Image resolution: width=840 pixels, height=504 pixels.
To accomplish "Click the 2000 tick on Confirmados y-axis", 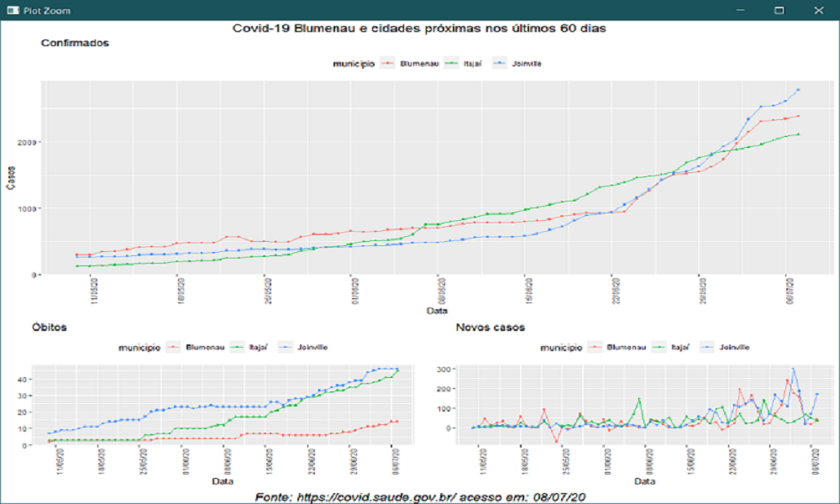I will pos(27,143).
